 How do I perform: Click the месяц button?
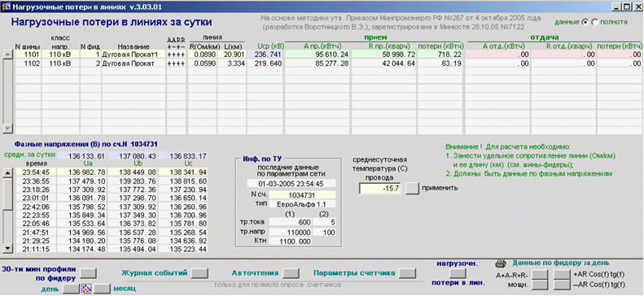tap(102, 289)
